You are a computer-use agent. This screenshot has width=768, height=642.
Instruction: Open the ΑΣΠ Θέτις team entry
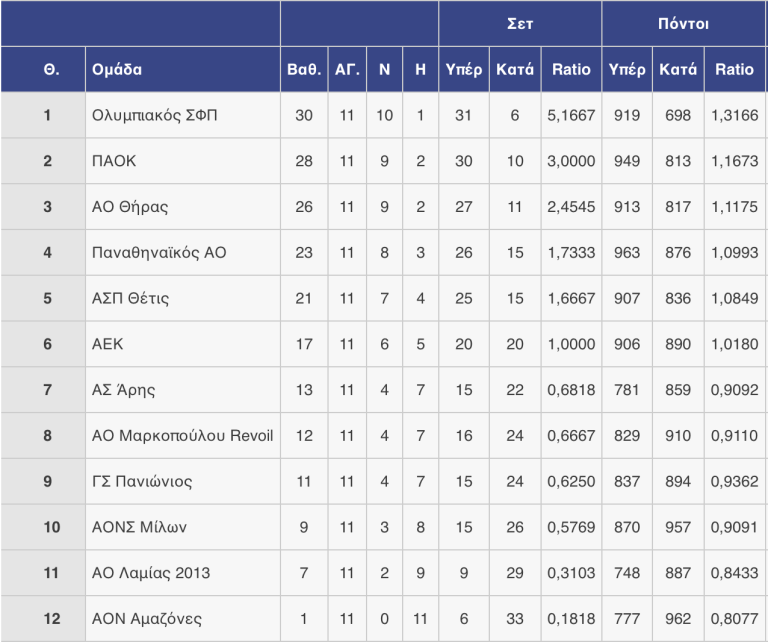(x=130, y=298)
